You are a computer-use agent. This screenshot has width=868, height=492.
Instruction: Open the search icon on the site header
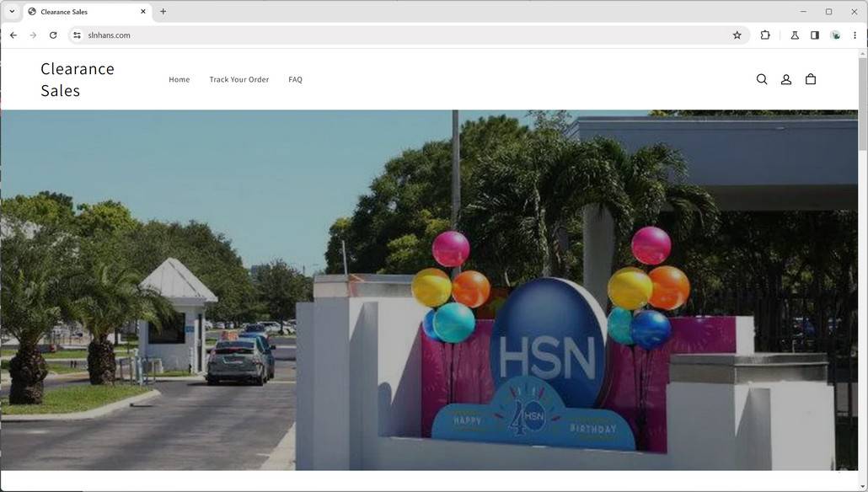[761, 78]
